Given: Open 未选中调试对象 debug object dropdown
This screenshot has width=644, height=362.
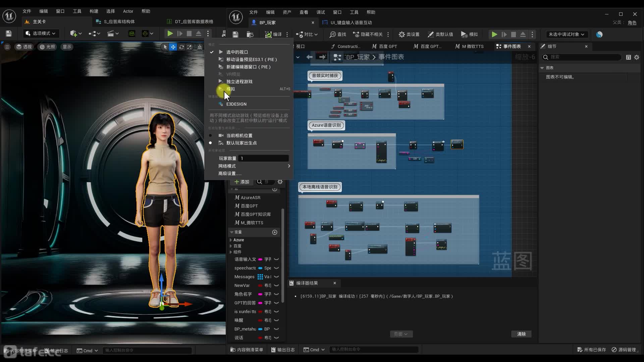Looking at the screenshot, I should click(567, 35).
